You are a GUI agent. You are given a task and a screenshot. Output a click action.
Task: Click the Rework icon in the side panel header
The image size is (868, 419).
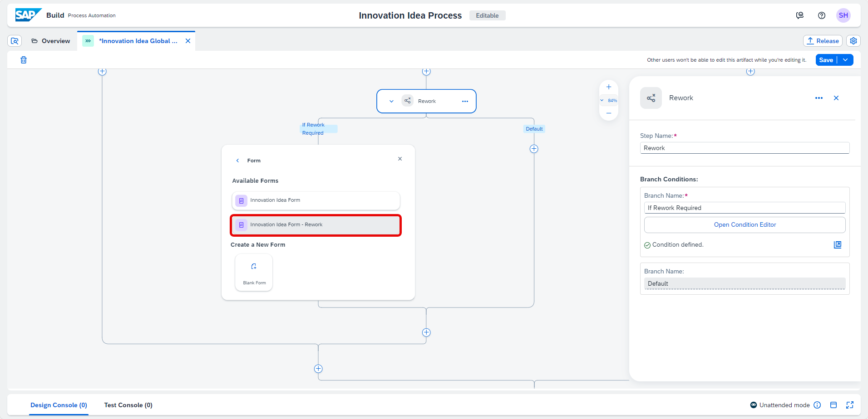(x=651, y=98)
